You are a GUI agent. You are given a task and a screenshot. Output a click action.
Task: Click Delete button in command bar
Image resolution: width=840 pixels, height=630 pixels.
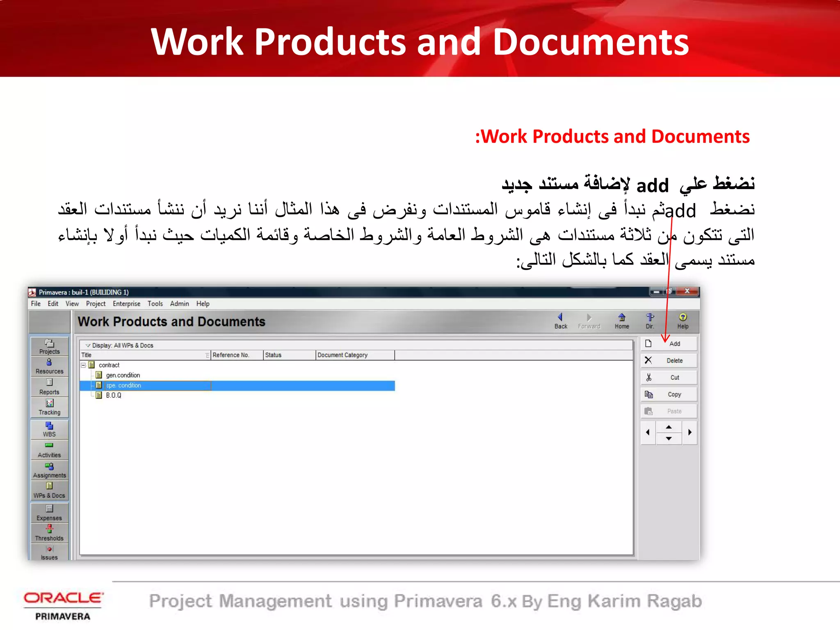pyautogui.click(x=669, y=361)
